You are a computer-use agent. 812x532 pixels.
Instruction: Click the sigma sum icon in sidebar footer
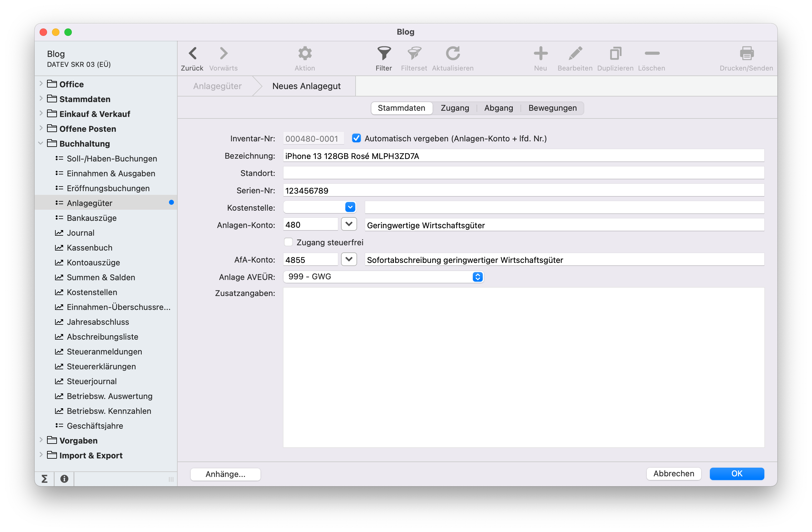(x=44, y=479)
